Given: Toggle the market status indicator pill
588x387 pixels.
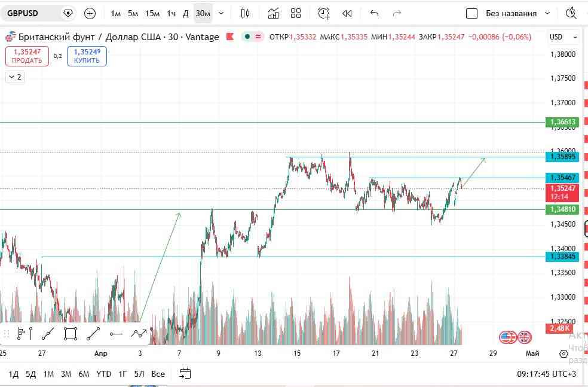Looking at the screenshot, I should coord(252,36).
